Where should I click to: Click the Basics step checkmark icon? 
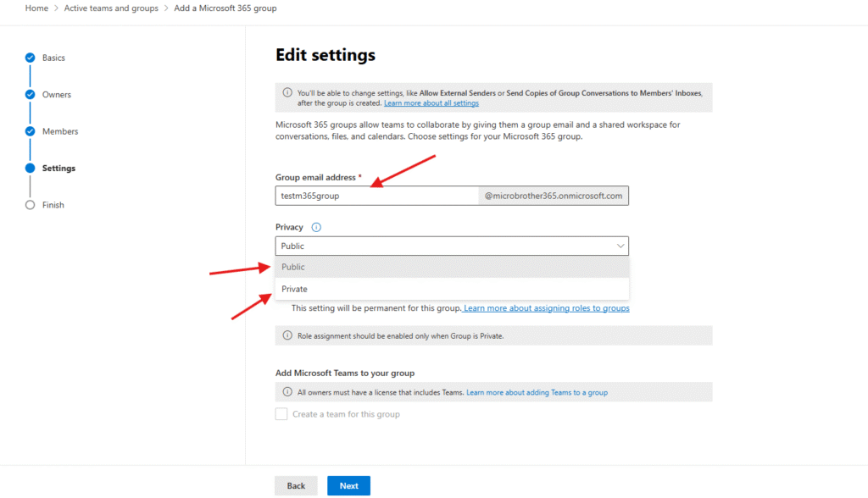tap(31, 58)
